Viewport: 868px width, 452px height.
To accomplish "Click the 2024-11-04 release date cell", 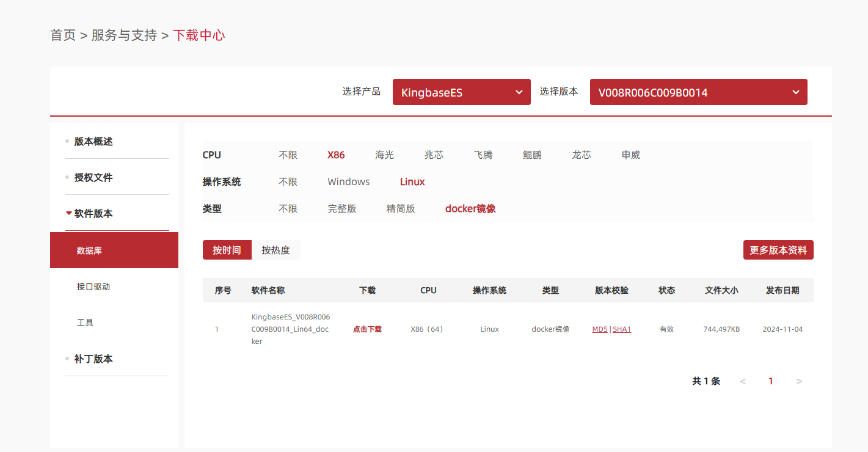I will 782,329.
